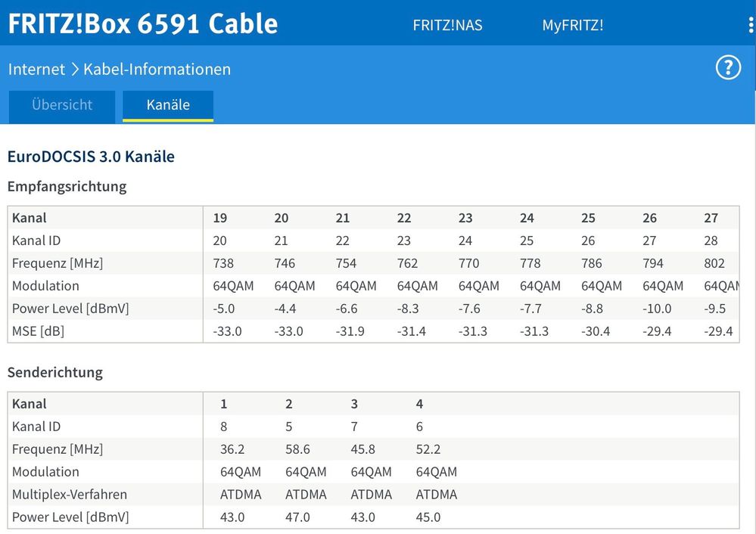Screen dimensions: 756x534
Task: Click MSE value -30.4
Action: pyautogui.click(x=596, y=331)
